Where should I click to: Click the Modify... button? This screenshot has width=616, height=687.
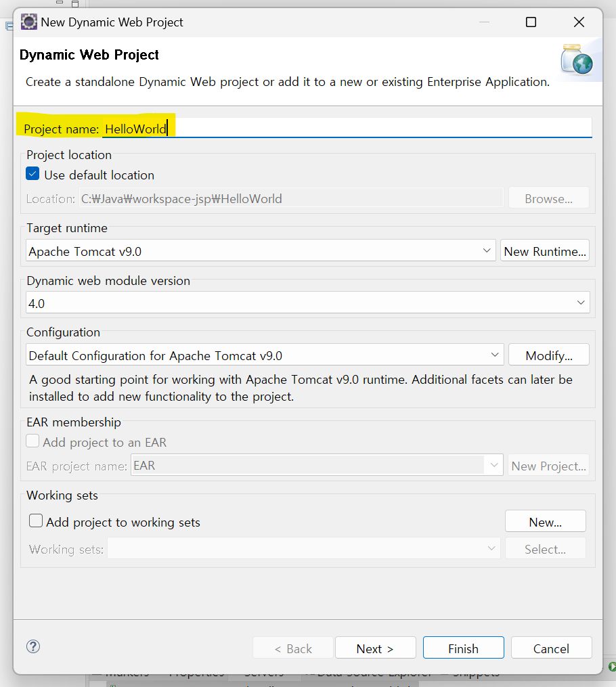[548, 355]
